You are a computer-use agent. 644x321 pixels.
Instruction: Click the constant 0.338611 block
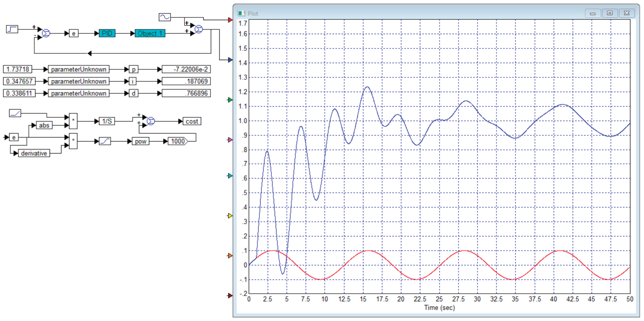click(19, 93)
